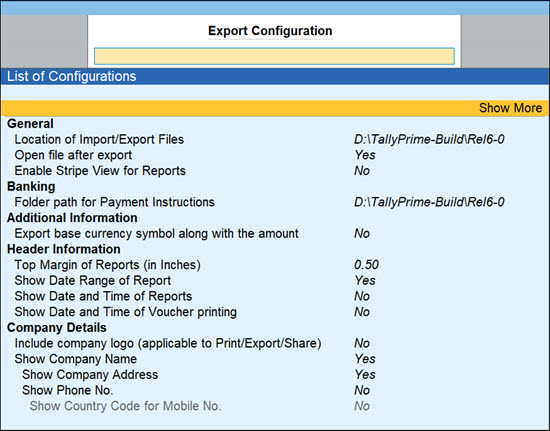Click the Yes value for Show Company Name
The width and height of the screenshot is (550, 431).
click(365, 359)
